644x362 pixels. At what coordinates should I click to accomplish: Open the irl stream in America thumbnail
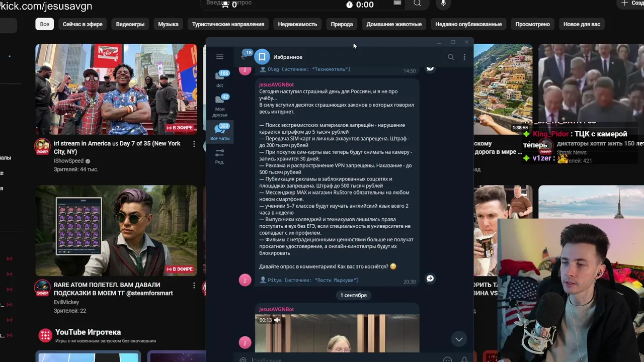point(116,89)
